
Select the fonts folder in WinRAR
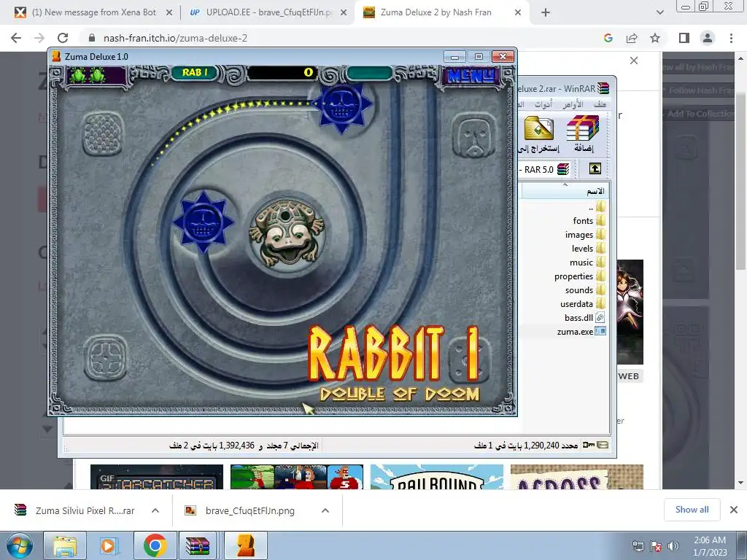pos(589,220)
